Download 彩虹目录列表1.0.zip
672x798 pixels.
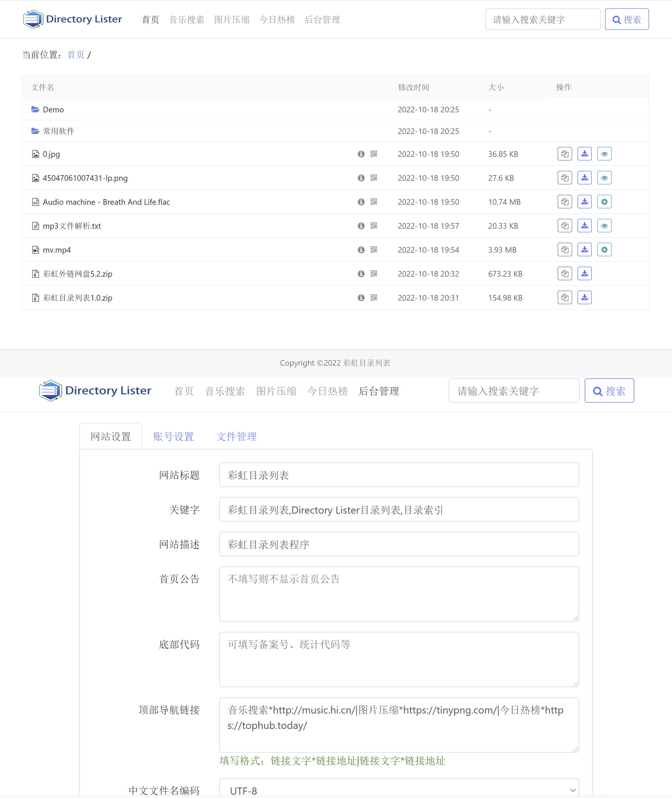point(584,297)
